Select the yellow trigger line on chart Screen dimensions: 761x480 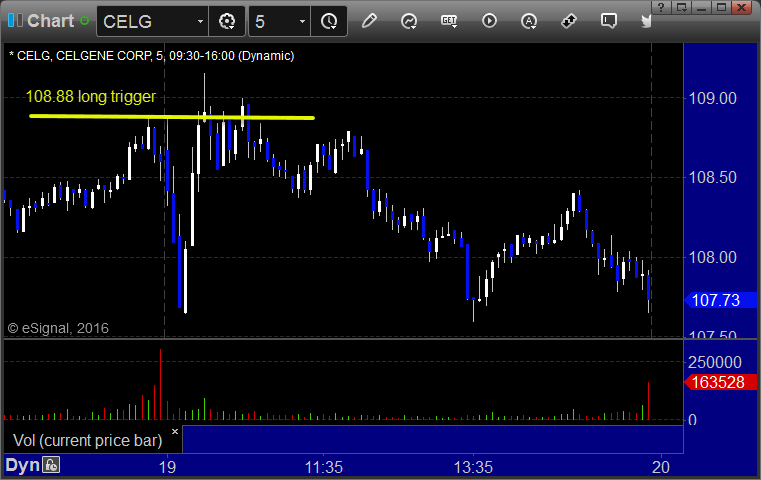coord(172,116)
